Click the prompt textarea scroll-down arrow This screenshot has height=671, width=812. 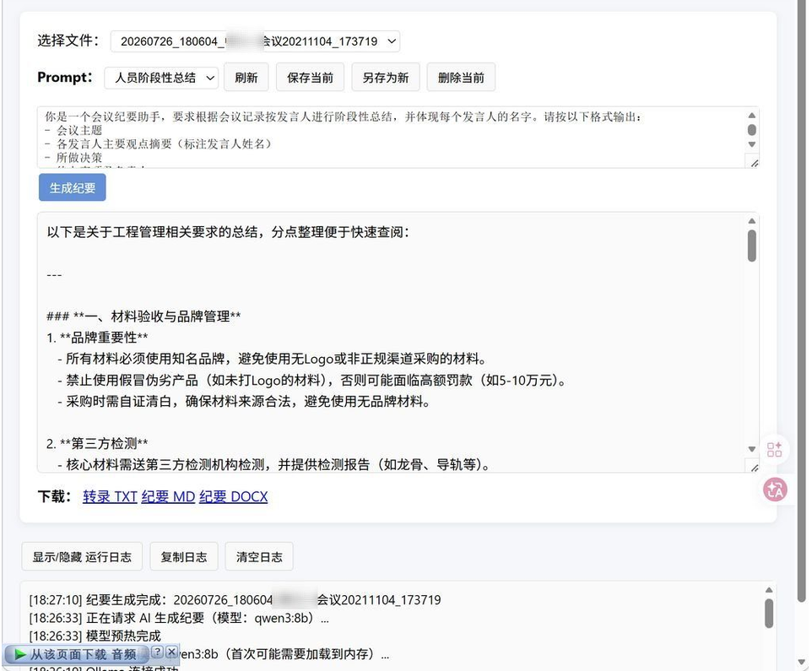click(x=752, y=144)
